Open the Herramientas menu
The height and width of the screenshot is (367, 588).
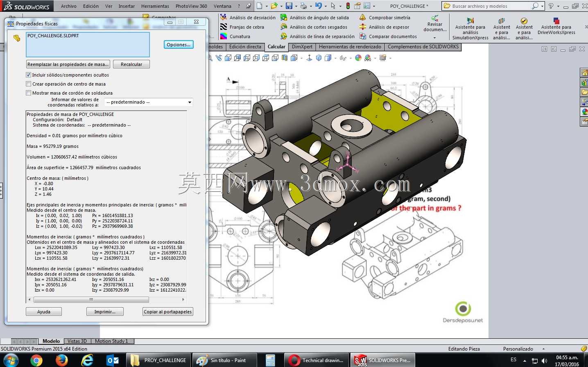(155, 6)
